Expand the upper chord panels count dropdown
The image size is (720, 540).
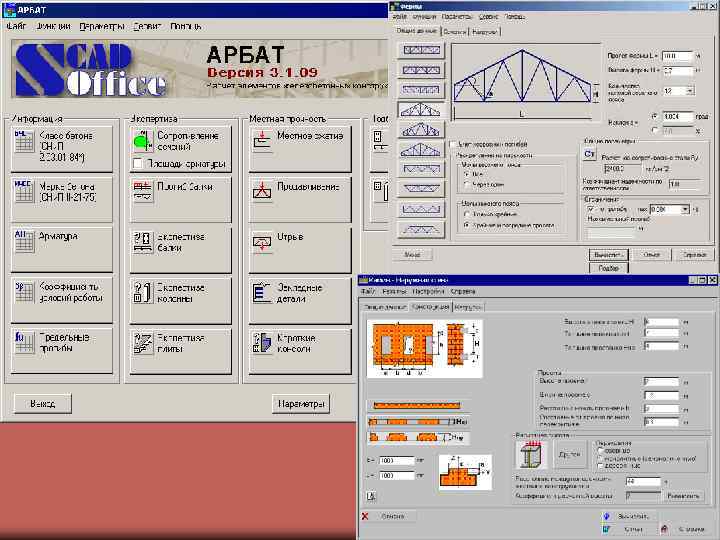click(x=689, y=91)
